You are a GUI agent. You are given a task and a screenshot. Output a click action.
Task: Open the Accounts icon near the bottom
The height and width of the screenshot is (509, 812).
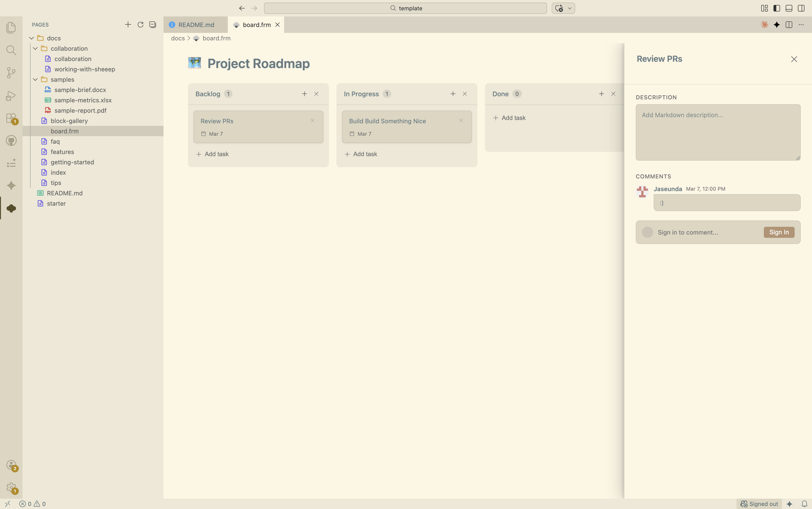click(x=11, y=465)
